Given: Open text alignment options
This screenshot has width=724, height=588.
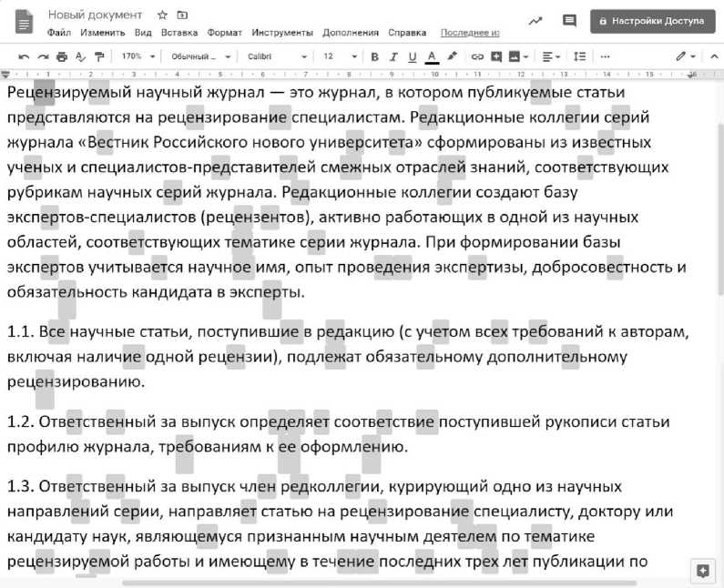Looking at the screenshot, I should tap(550, 56).
